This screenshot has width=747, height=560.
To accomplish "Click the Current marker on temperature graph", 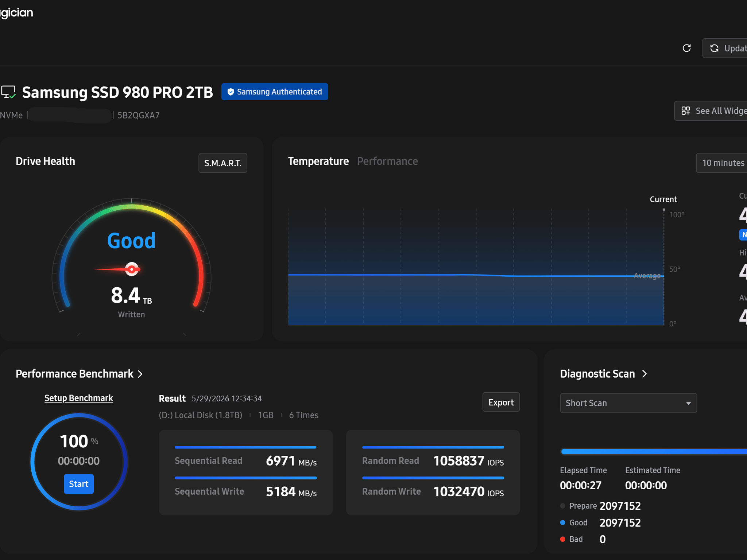I will [663, 210].
